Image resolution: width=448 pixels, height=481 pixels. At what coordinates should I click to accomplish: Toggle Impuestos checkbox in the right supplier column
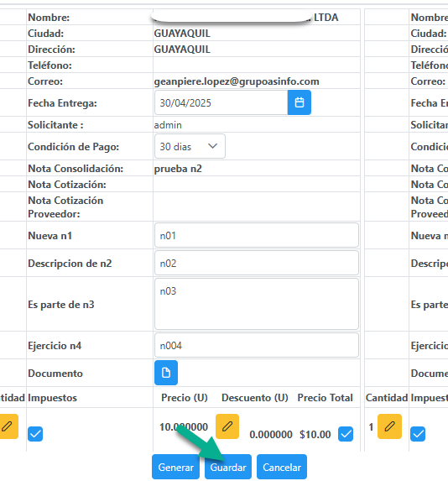tap(418, 434)
